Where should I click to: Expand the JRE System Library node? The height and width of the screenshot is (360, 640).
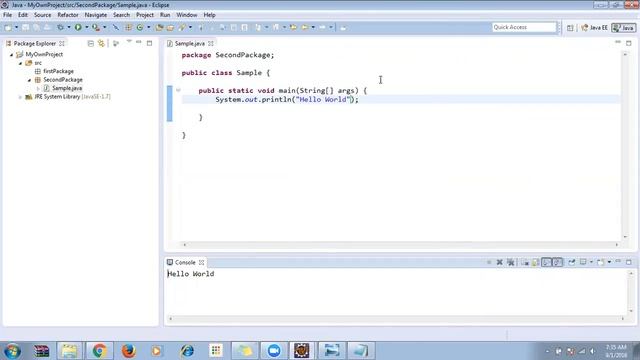pos(20,97)
